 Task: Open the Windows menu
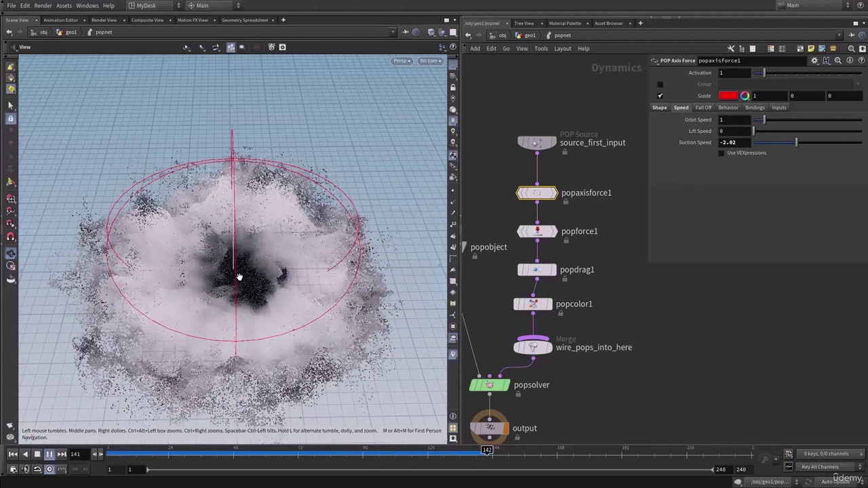pos(87,5)
